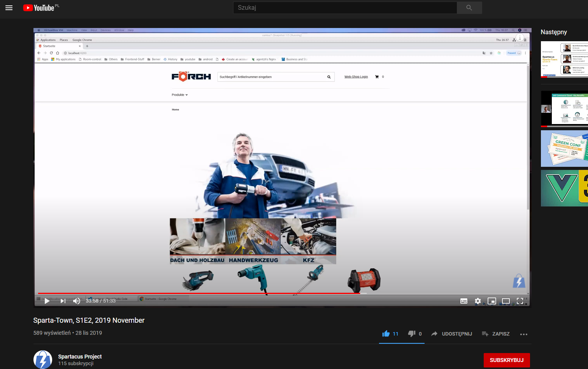Click the video title Sparta-Town, S1E2
Image resolution: width=588 pixels, height=369 pixels.
coord(89,320)
